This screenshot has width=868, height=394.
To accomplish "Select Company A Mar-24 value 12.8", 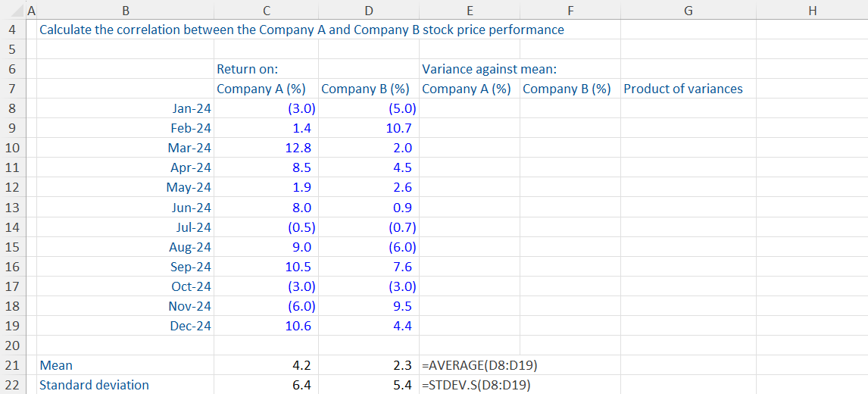I will (x=267, y=148).
